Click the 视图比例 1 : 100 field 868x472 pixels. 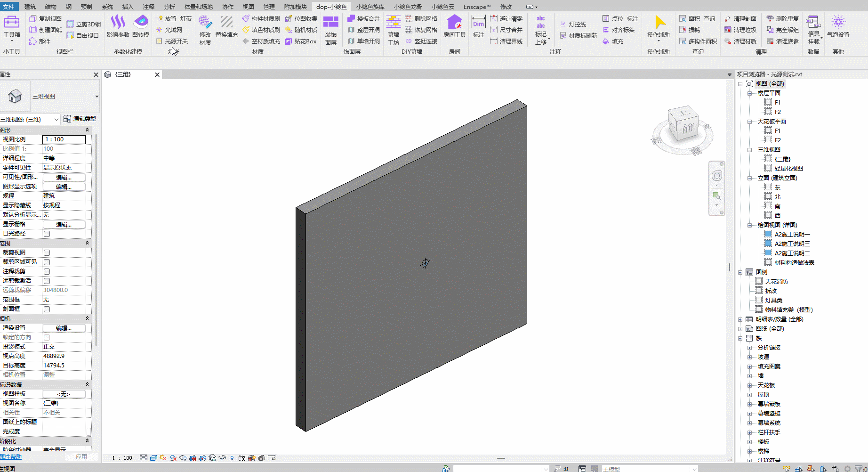click(x=64, y=139)
